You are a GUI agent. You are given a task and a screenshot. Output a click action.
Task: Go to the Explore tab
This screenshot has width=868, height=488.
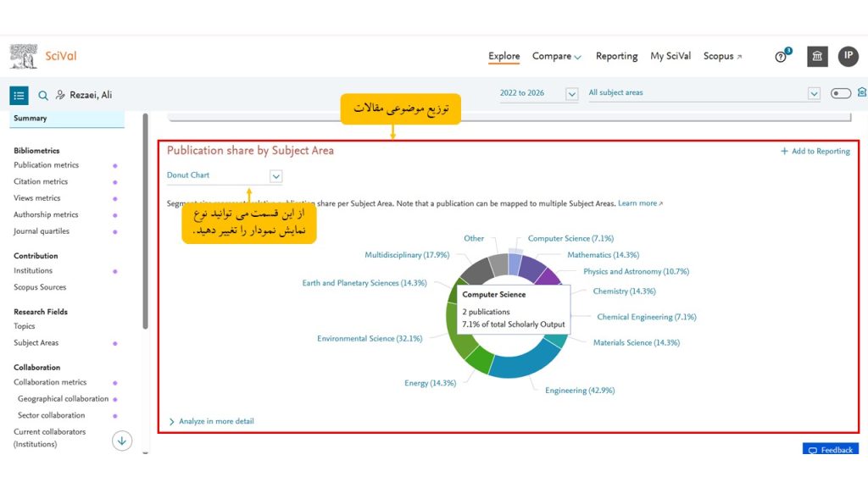[504, 57]
